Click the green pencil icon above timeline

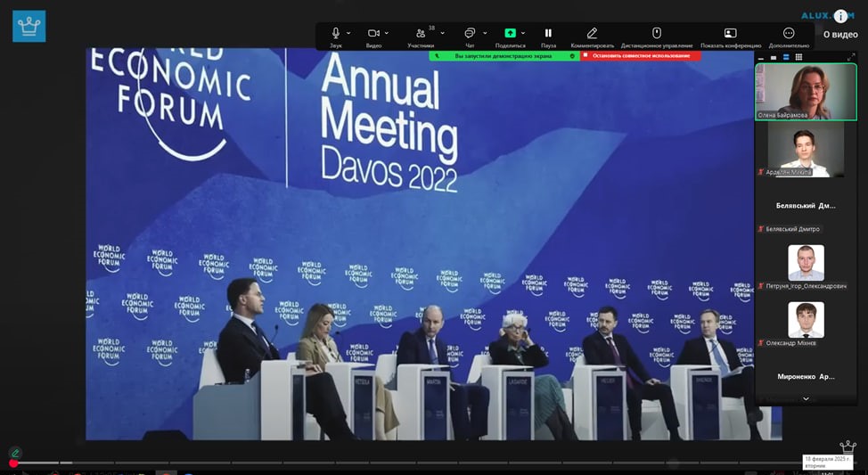click(15, 453)
